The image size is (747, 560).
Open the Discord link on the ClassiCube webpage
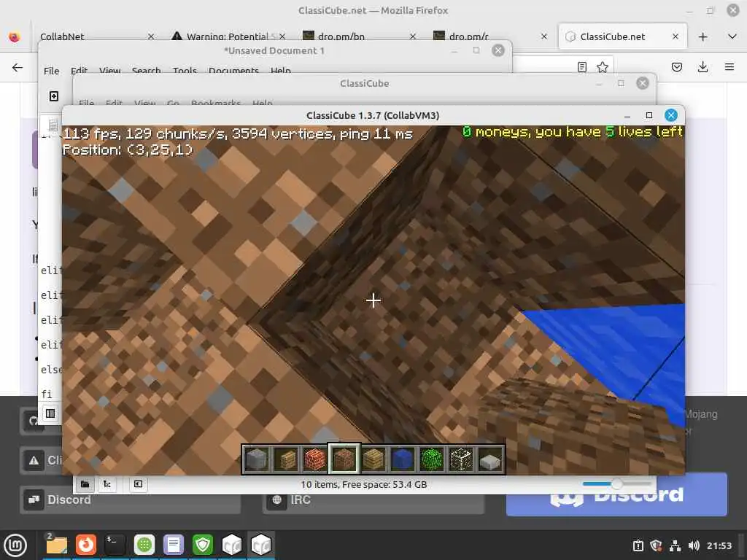pos(130,499)
